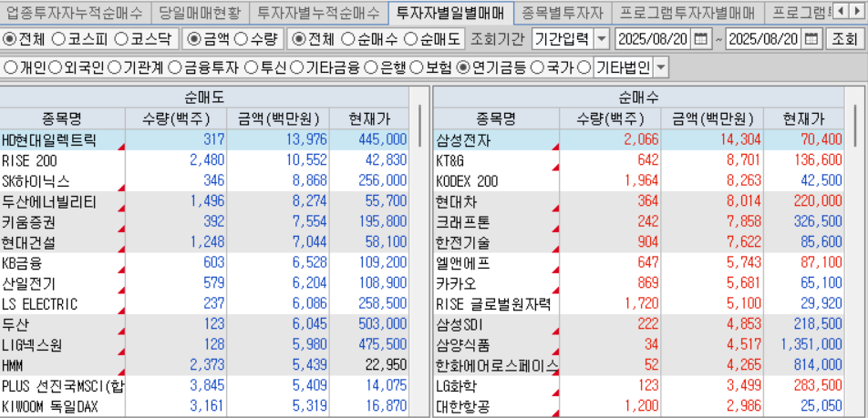868x418 pixels.
Task: Select the 순매도 filter radio button
Action: tap(410, 39)
